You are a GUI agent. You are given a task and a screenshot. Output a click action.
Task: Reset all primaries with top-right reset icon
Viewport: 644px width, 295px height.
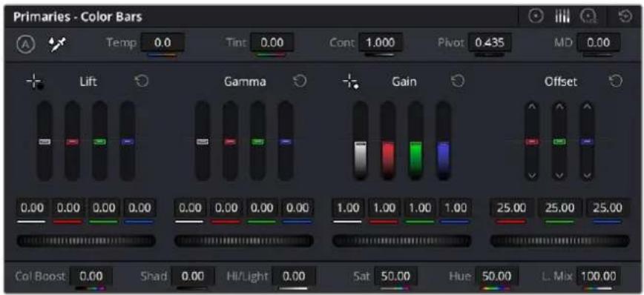(x=625, y=17)
